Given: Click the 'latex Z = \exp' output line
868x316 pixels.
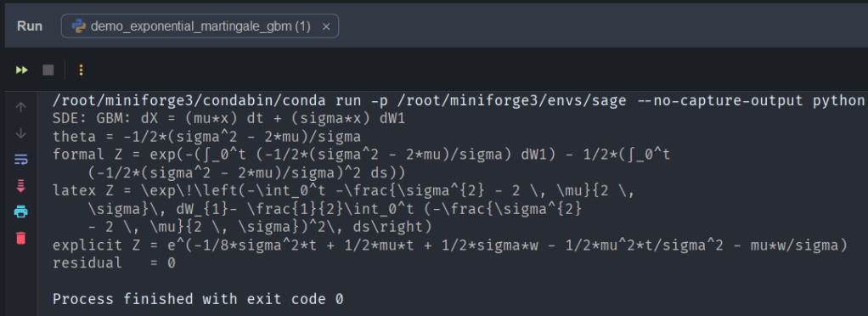Looking at the screenshot, I should pos(344,191).
